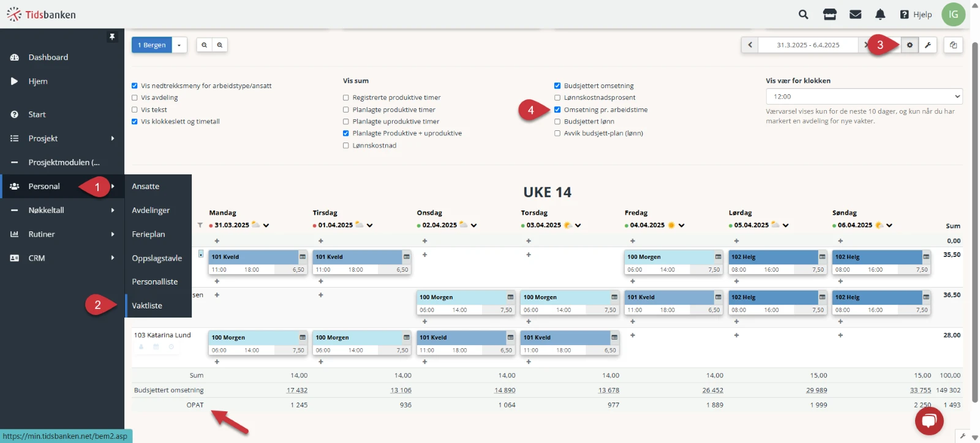
Task: Tick the Lønnskostnad checkbox
Action: (346, 146)
